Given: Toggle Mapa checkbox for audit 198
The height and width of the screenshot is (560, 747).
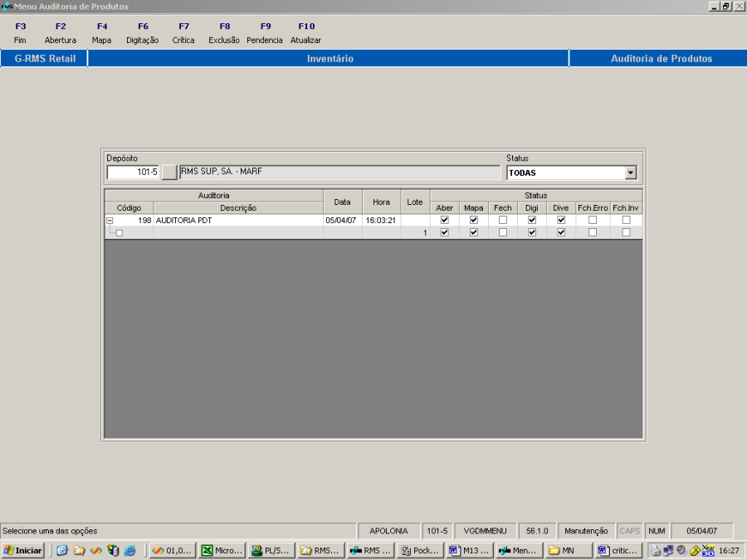Looking at the screenshot, I should click(474, 220).
